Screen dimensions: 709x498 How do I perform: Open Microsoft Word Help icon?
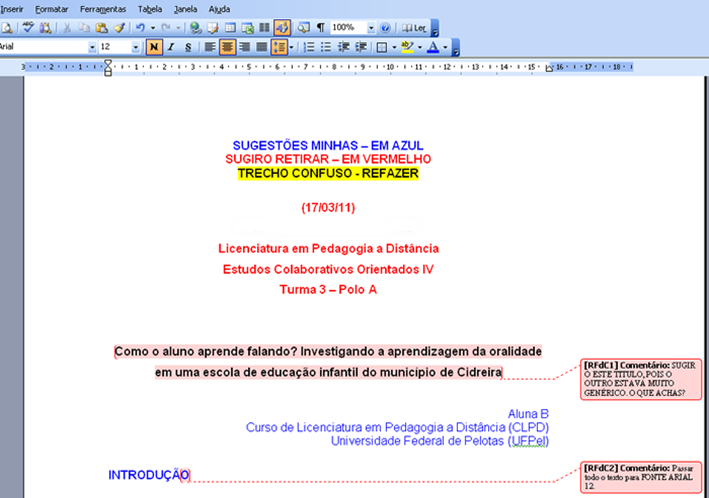(385, 28)
